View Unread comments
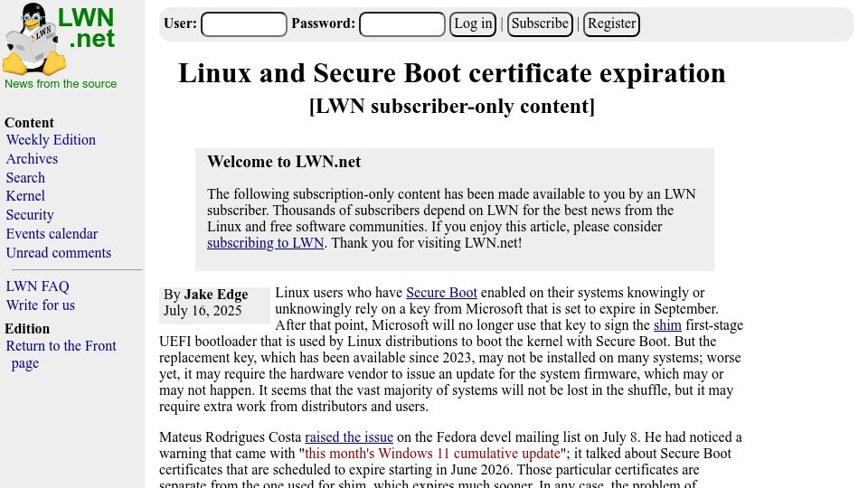Screen dimensions: 868x488 point(59,252)
